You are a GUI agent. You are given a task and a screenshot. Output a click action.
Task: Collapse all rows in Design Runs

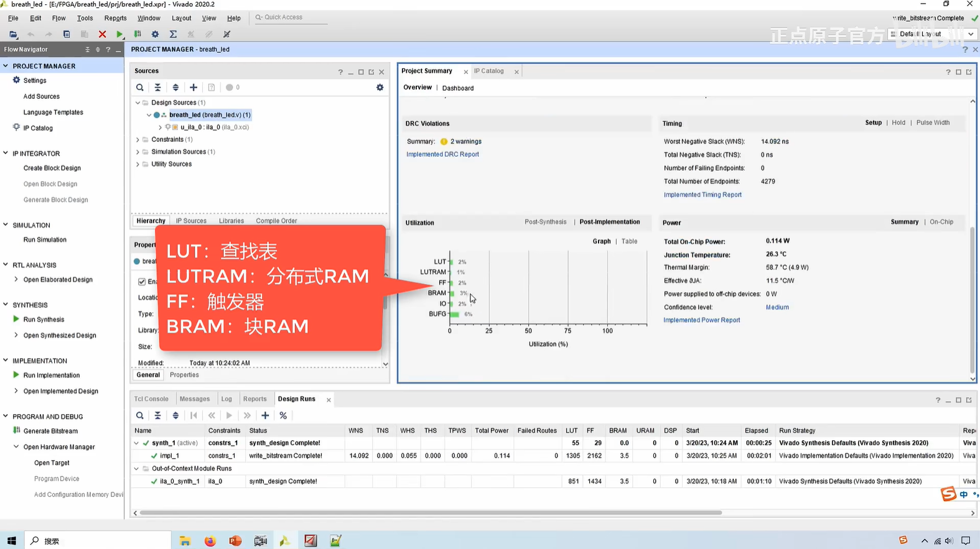point(157,415)
